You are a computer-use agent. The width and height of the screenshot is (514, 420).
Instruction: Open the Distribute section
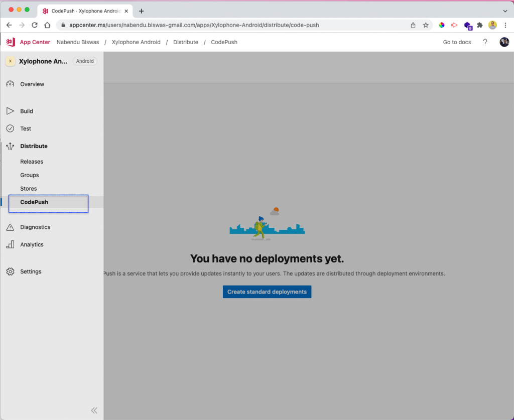pos(34,146)
